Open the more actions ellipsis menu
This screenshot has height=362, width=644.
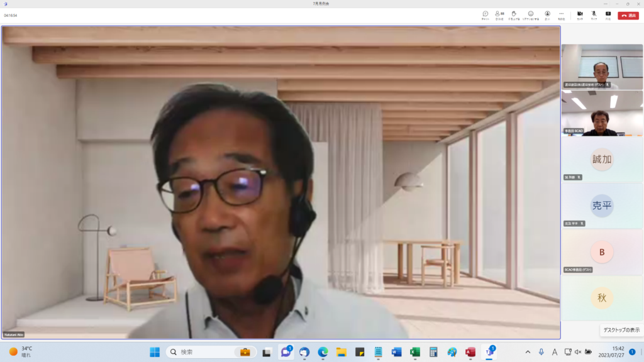pyautogui.click(x=562, y=16)
